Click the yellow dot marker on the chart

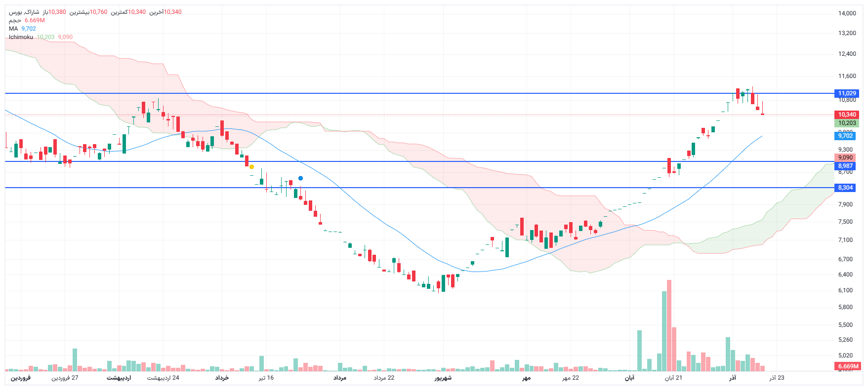251,167
